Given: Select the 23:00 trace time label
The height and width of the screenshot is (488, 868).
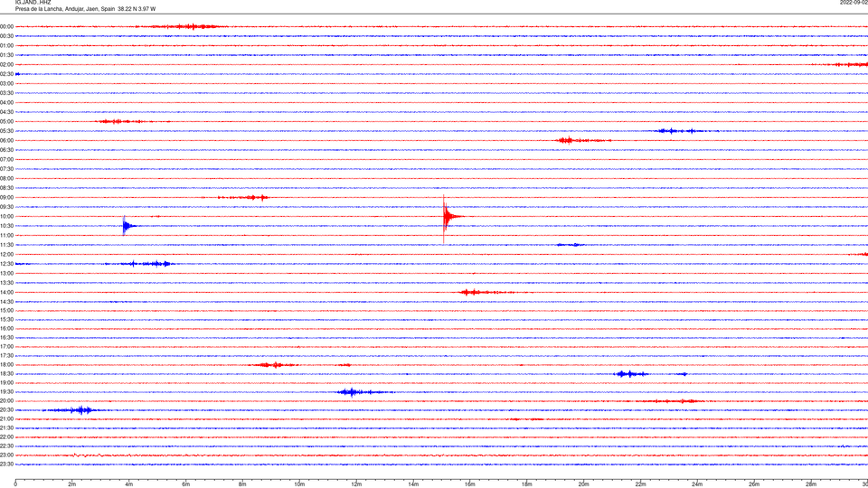Looking at the screenshot, I should tap(6, 455).
